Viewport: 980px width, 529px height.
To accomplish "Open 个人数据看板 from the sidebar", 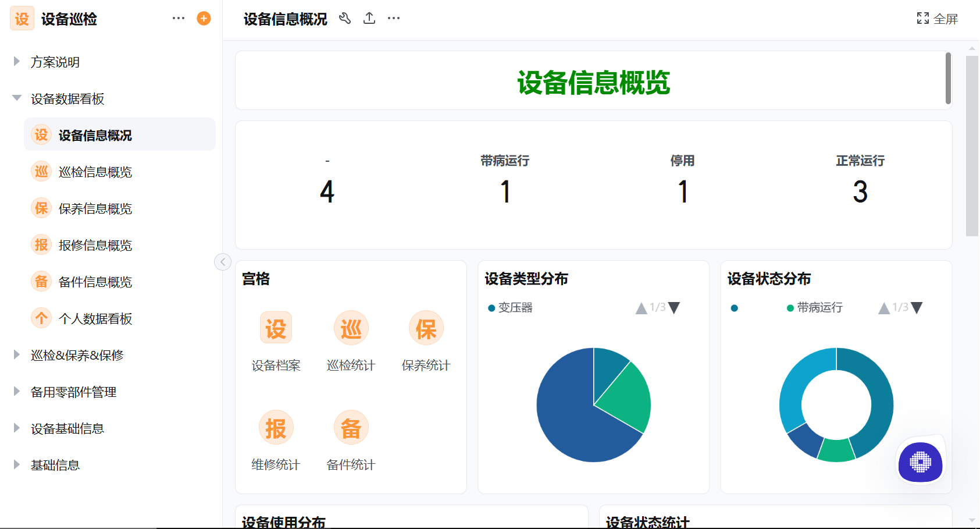I will click(95, 318).
